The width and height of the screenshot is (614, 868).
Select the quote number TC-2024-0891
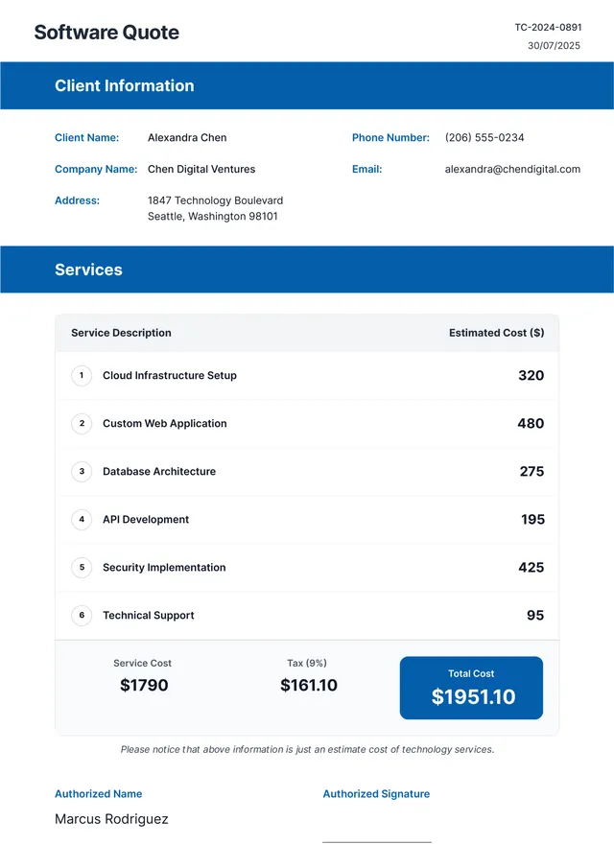point(548,27)
